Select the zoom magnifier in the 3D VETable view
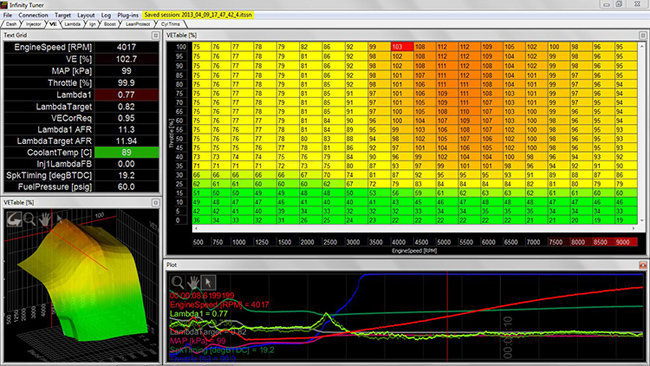The image size is (650, 366). tap(29, 219)
